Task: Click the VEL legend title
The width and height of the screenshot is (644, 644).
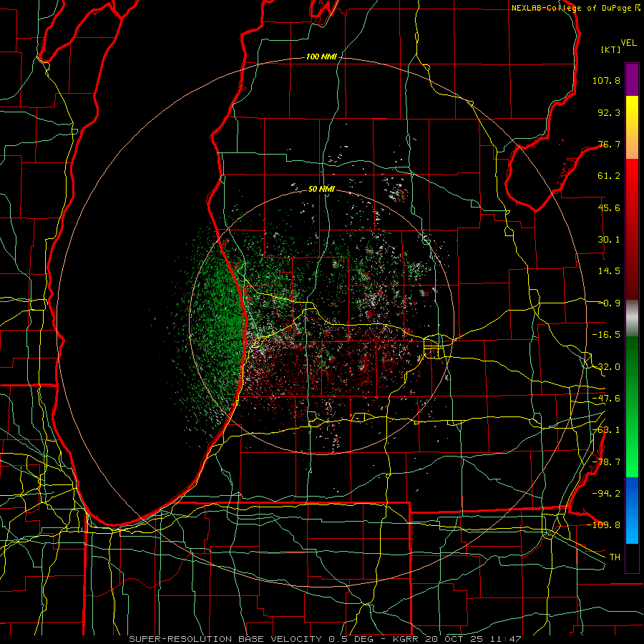Action: 628,43
